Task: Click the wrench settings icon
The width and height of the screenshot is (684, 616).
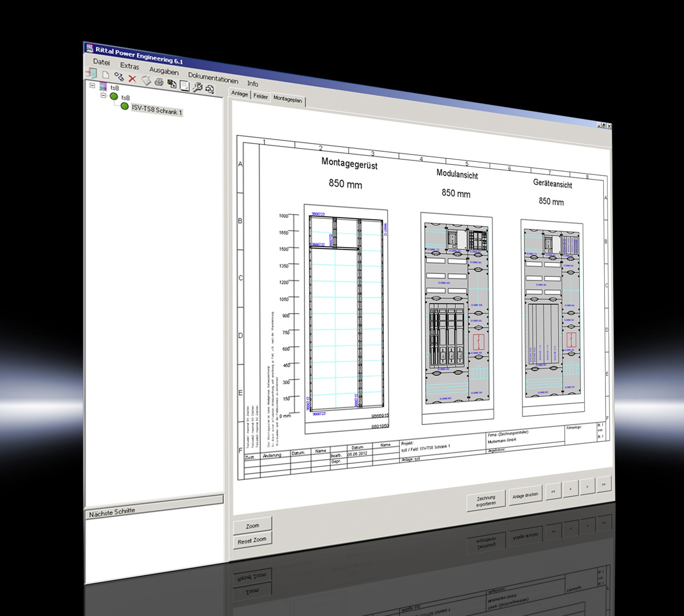Action: [x=197, y=87]
